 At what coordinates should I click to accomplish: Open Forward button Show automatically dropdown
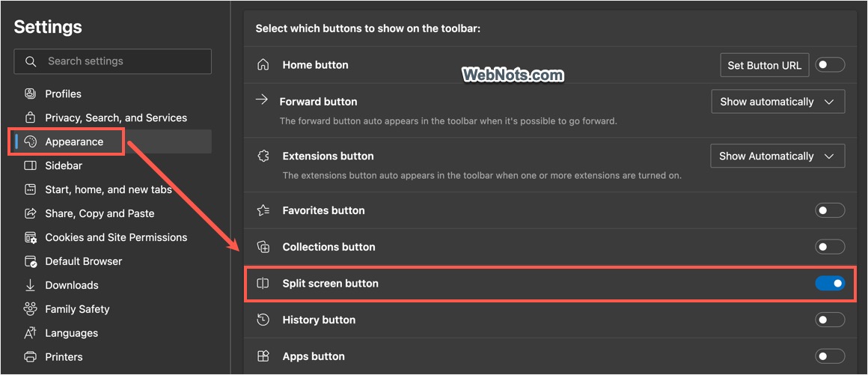pyautogui.click(x=777, y=102)
